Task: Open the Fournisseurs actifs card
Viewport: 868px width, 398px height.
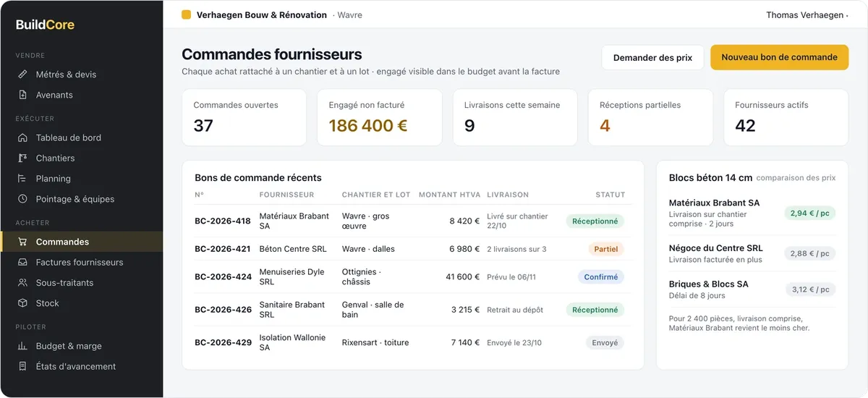Action: pyautogui.click(x=786, y=118)
